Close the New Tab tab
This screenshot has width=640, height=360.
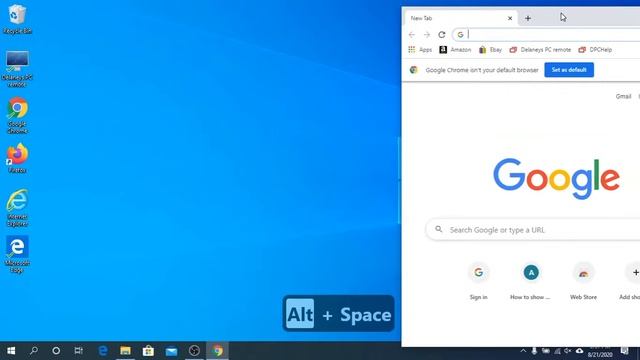[510, 18]
